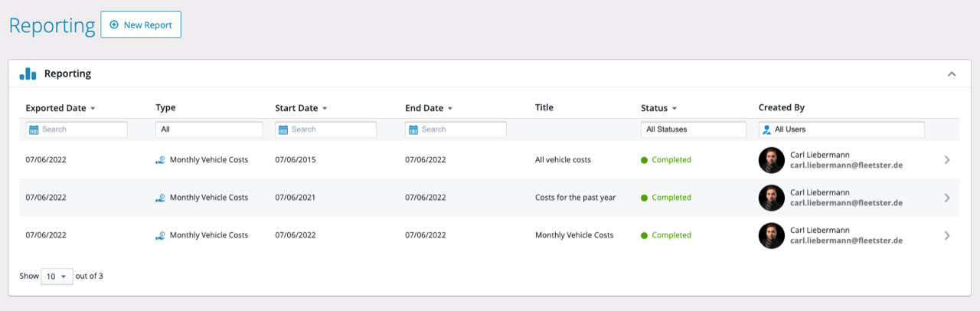Open the All Statuses filter dropdown

[x=693, y=129]
